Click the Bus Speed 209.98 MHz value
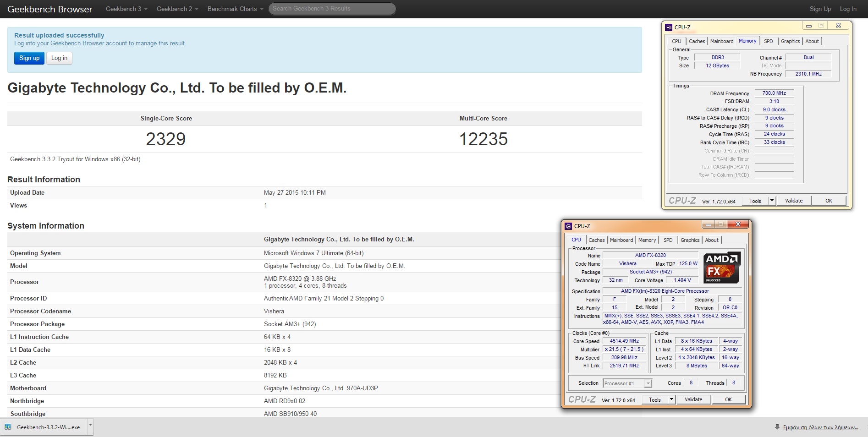Viewport: 868px width, 437px height. (x=624, y=358)
